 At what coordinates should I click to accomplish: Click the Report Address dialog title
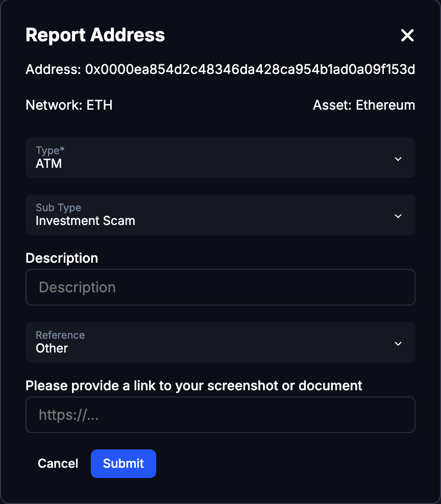95,35
